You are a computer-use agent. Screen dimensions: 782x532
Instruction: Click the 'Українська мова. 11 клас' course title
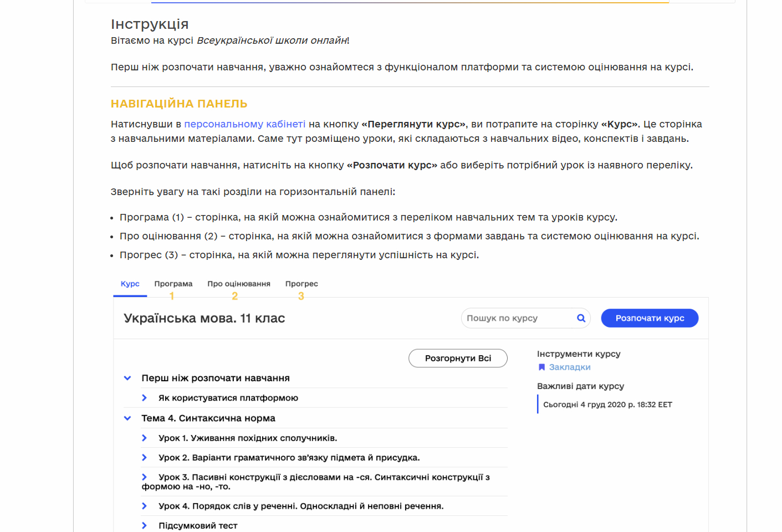coord(205,318)
